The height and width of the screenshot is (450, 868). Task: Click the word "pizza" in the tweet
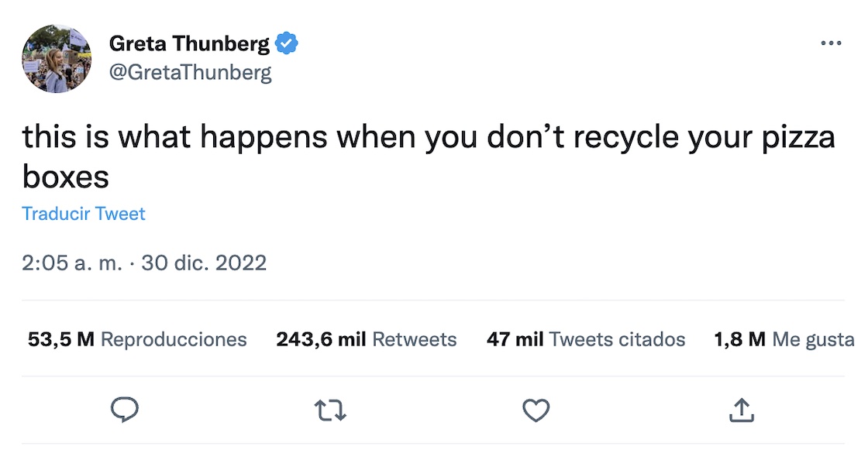point(800,138)
